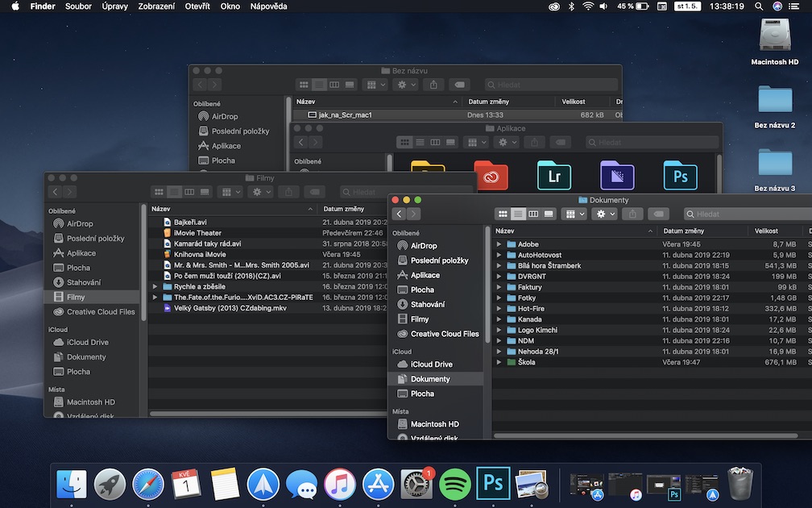Screen dimensions: 812x508
Task: Expand the Škola folder disclosure triangle
Action: point(499,363)
